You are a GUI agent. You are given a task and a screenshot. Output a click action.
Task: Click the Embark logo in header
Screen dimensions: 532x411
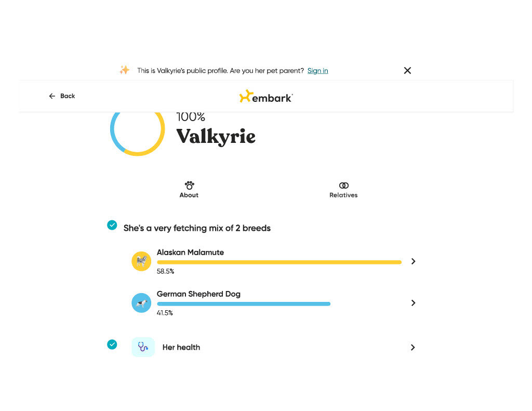pos(265,97)
